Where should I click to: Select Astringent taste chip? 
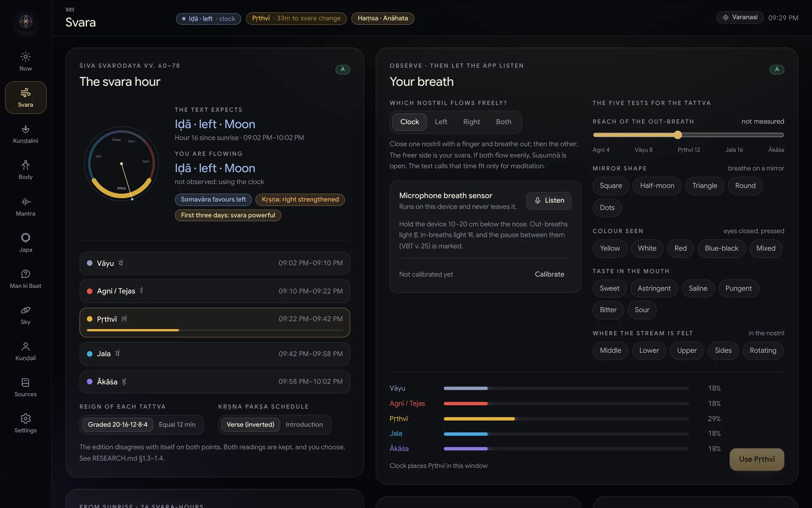tap(654, 289)
